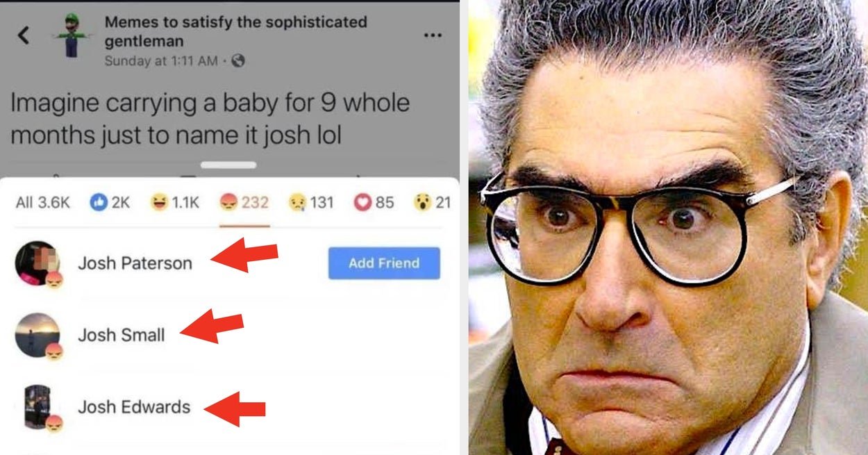Open Josh Paterson's profile name
Image resolution: width=868 pixels, height=455 pixels.
point(135,263)
